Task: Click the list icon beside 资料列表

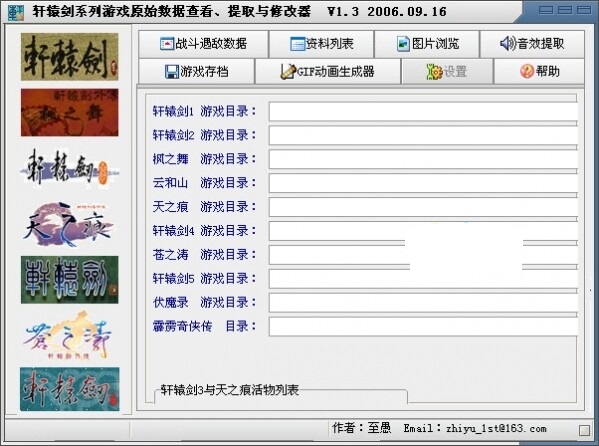Action: coord(297,44)
